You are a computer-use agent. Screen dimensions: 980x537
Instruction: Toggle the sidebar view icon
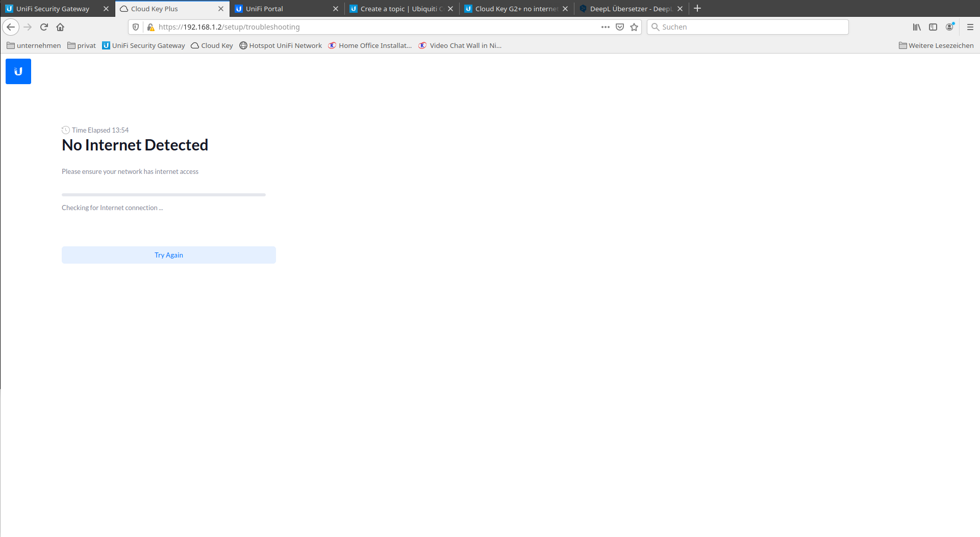[933, 27]
